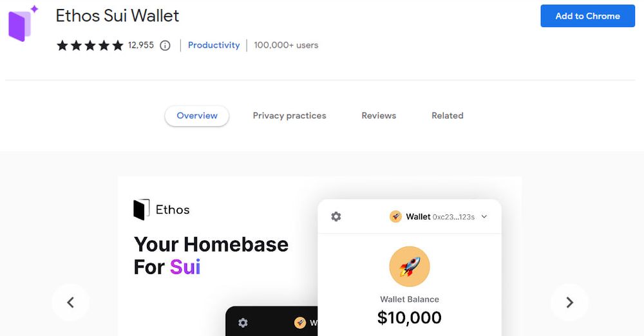The image size is (644, 336).
Task: Advance to next screenshot with right arrow
Action: [569, 302]
